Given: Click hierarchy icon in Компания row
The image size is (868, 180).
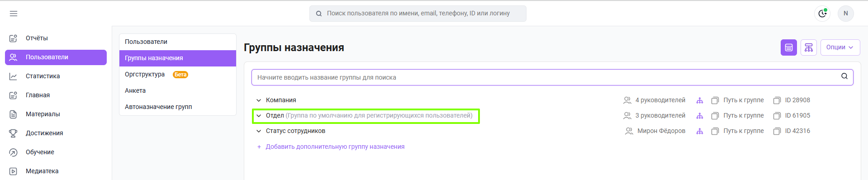Looking at the screenshot, I should [x=700, y=100].
